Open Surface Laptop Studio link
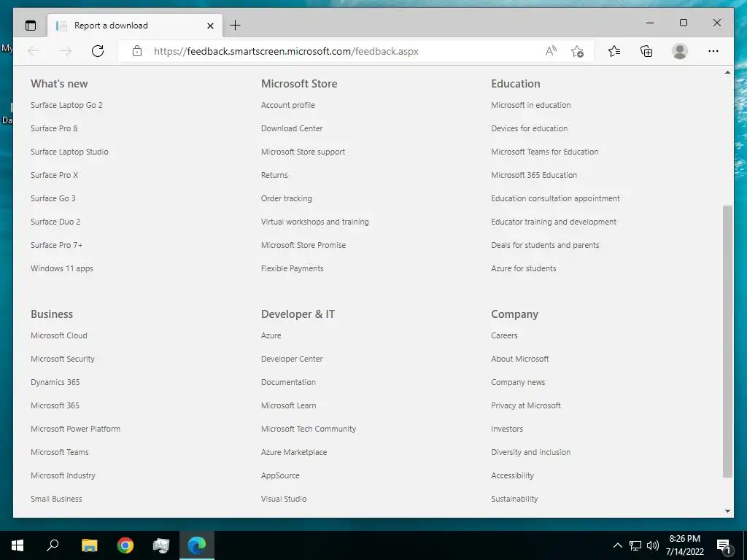747x560 pixels. pos(69,152)
